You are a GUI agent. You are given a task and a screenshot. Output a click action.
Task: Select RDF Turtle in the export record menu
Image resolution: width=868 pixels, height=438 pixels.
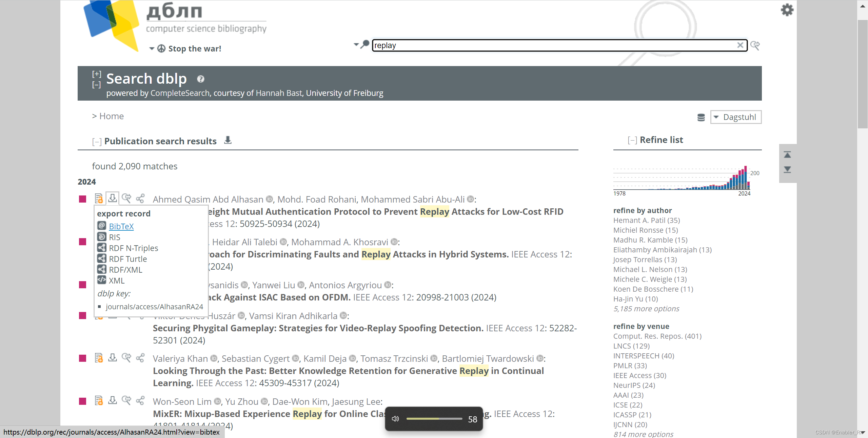point(128,259)
